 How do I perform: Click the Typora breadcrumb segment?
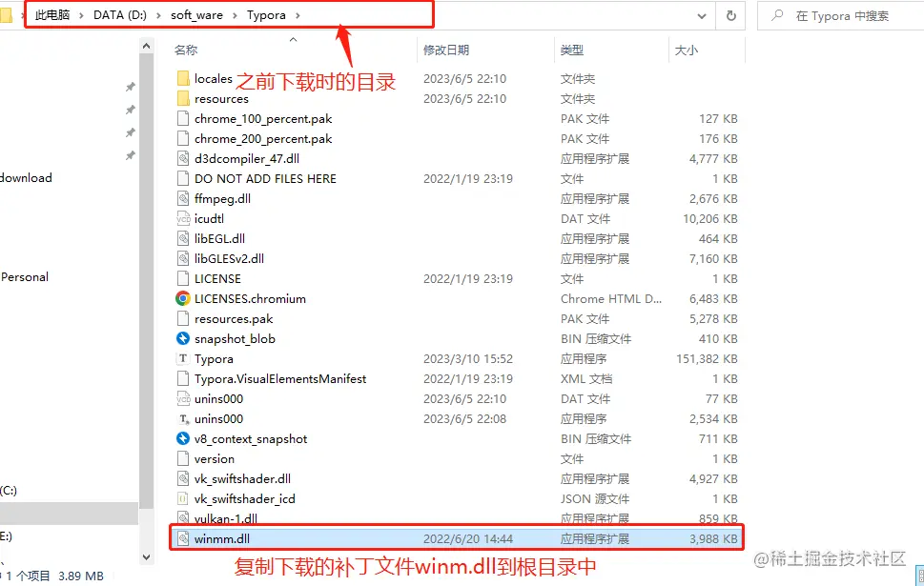pos(266,15)
